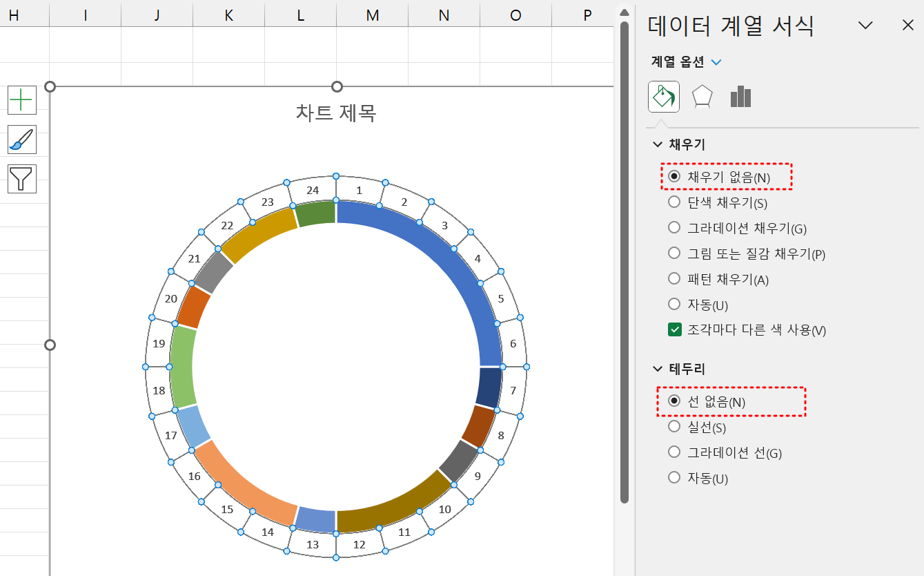The image size is (924, 576).
Task: Collapse the 채우기 section
Action: coord(657,144)
